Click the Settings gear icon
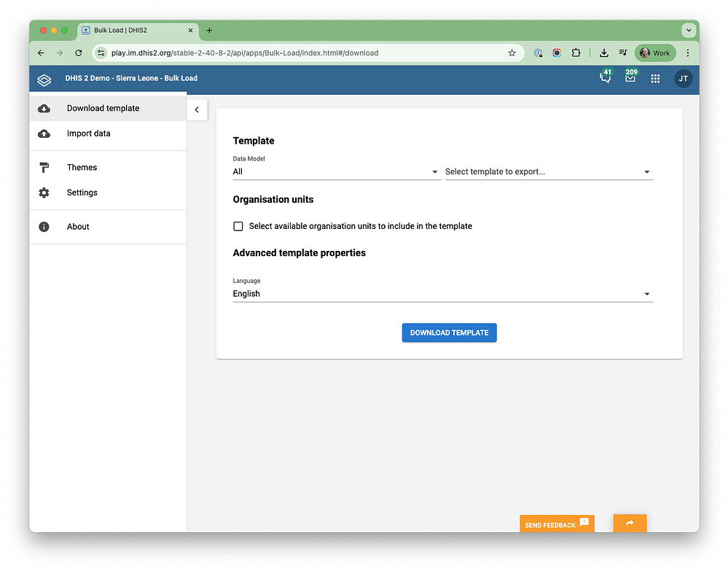Screen dimensions: 728x571 [44, 193]
